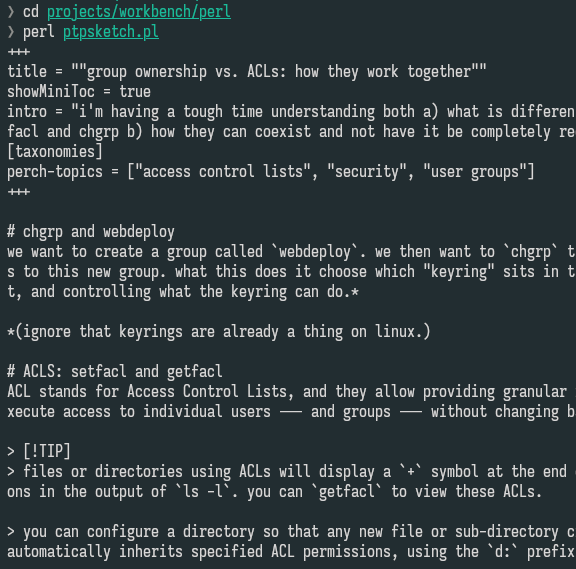576x569 pixels.
Task: Click the `webdeploy` inline code text
Action: (x=315, y=252)
